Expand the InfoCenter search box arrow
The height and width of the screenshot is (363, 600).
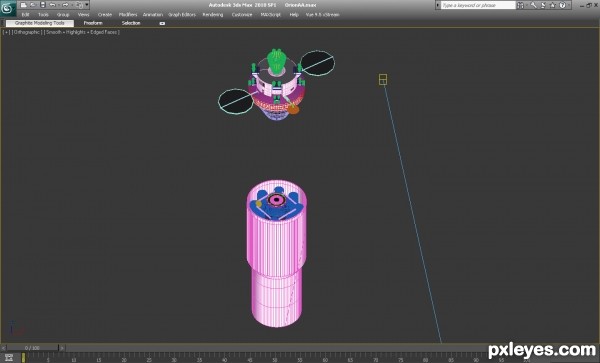click(x=438, y=5)
